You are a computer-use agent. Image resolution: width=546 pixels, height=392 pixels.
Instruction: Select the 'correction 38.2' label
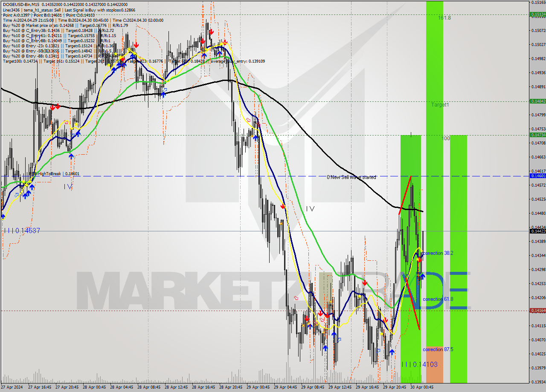tap(438, 253)
